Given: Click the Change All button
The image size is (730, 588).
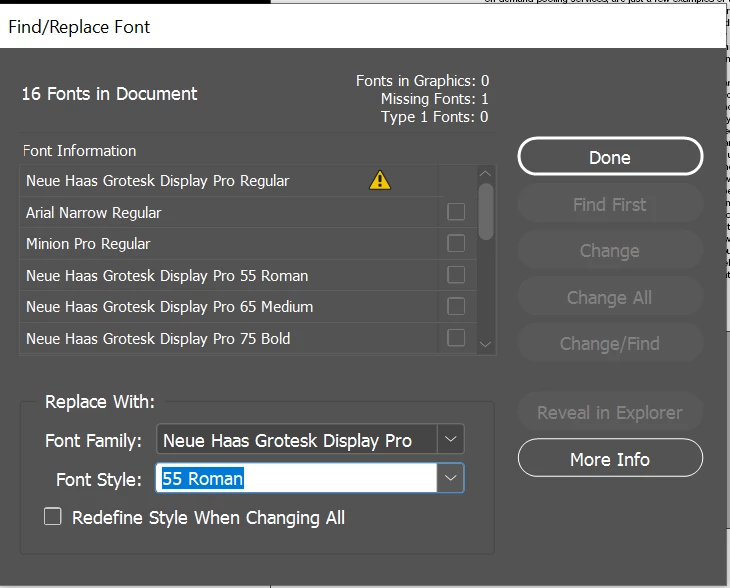Looking at the screenshot, I should (x=610, y=297).
